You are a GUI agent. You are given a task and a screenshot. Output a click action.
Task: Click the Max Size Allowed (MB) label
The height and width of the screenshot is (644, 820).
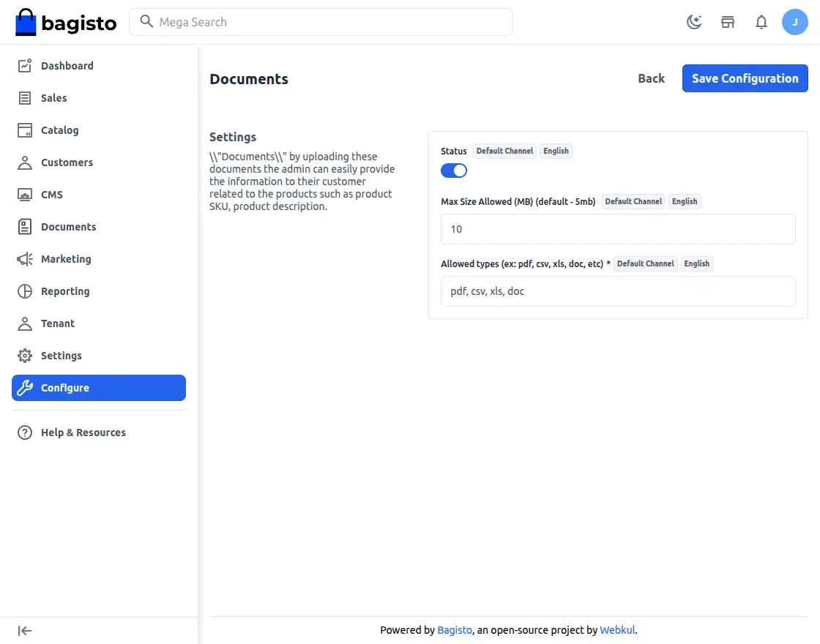[x=518, y=202]
